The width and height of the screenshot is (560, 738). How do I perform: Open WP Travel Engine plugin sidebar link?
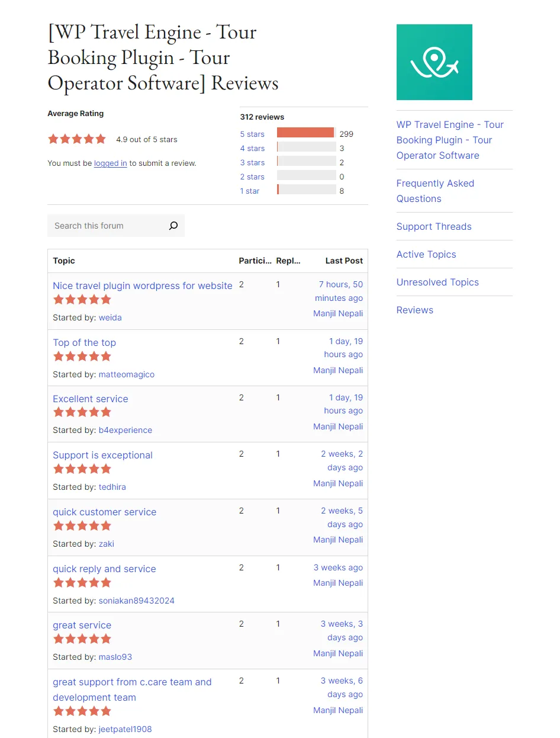coord(450,140)
